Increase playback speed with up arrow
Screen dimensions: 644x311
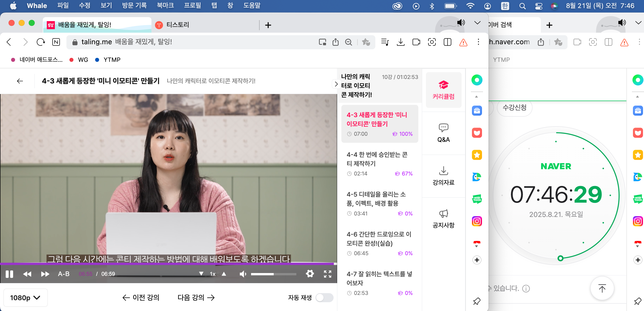(x=224, y=274)
